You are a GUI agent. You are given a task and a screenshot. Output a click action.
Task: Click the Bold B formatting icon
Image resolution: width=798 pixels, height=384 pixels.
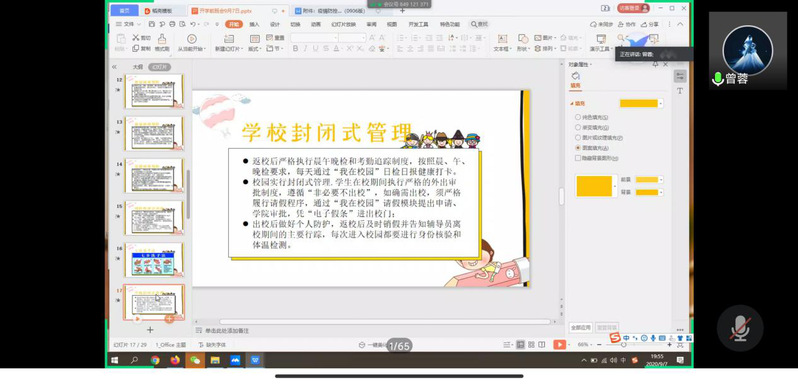295,49
